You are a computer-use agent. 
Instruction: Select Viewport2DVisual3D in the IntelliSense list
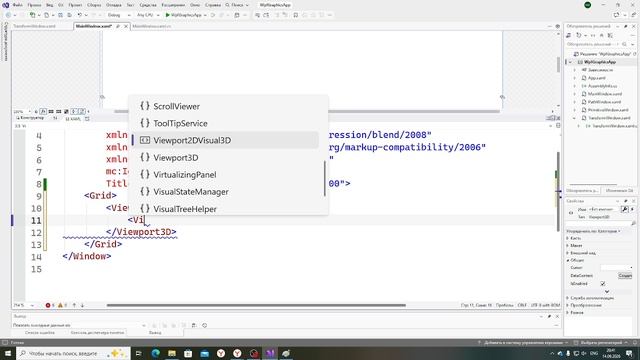click(225, 140)
